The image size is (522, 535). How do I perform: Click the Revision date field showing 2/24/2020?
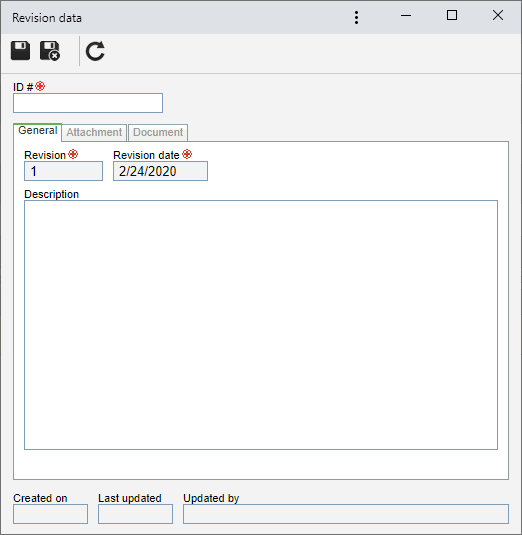click(x=160, y=171)
